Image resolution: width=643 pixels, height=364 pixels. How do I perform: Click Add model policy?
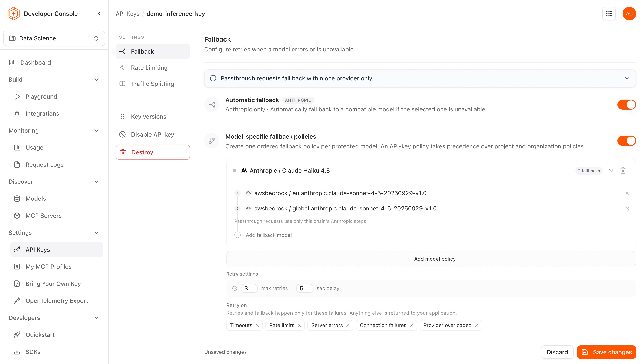(431, 259)
